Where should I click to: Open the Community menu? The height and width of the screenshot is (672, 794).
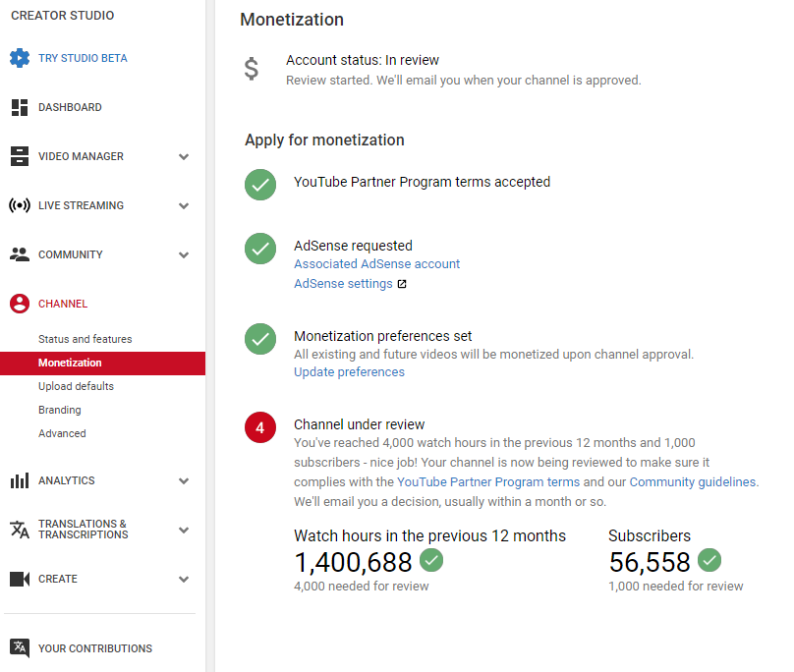coord(71,254)
